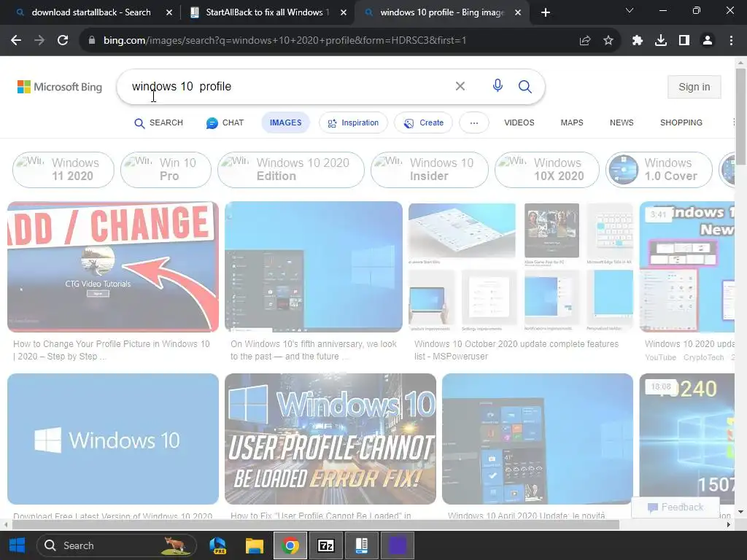Image resolution: width=747 pixels, height=560 pixels.
Task: Open the October 2020 update features collage thumbnail
Action: (521, 267)
